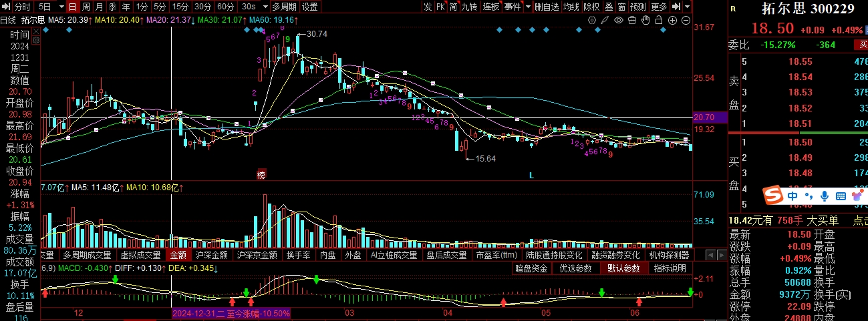868x321 pixels.
Task: Toggle the chart lock icon
Action: 659,20
